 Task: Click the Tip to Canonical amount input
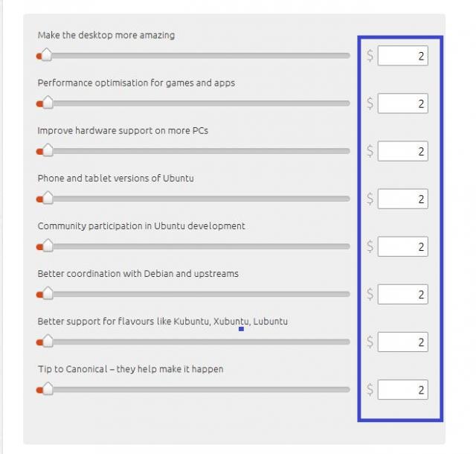(402, 389)
